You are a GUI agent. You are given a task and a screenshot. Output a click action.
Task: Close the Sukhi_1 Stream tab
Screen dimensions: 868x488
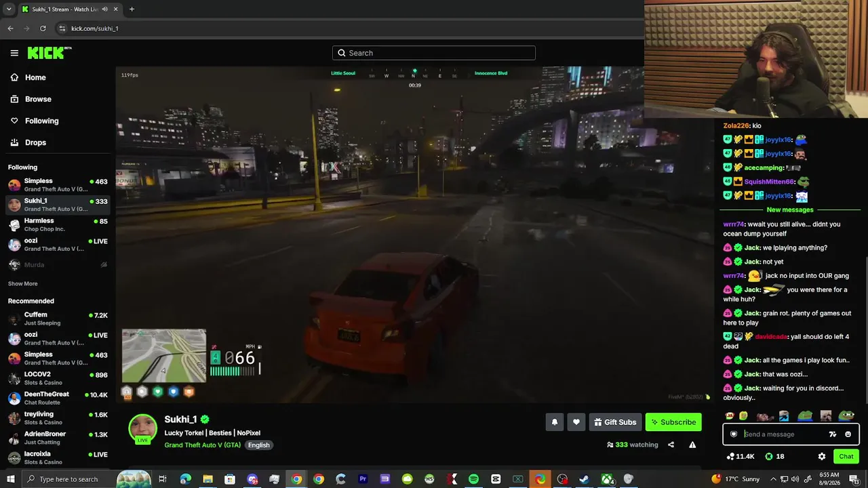click(116, 9)
